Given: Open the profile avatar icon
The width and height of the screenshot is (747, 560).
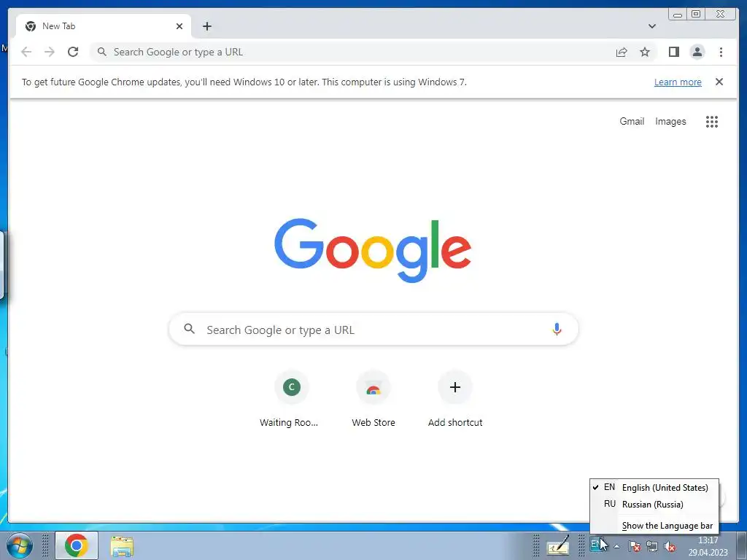Looking at the screenshot, I should coord(697,52).
